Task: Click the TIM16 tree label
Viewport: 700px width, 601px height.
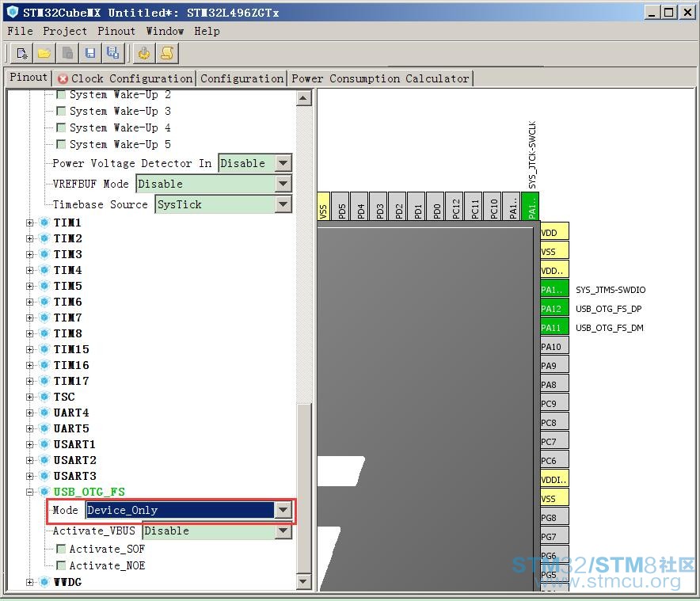Action: [x=71, y=365]
